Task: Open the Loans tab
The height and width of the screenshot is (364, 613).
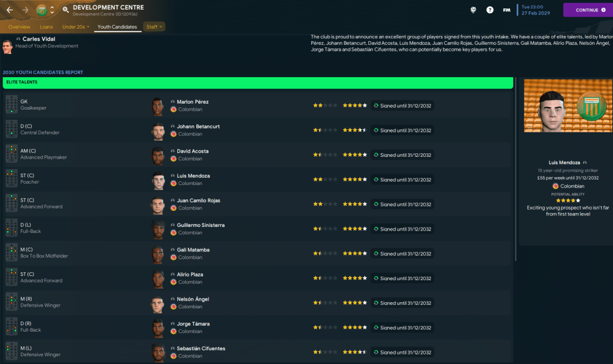Action: (x=46, y=27)
